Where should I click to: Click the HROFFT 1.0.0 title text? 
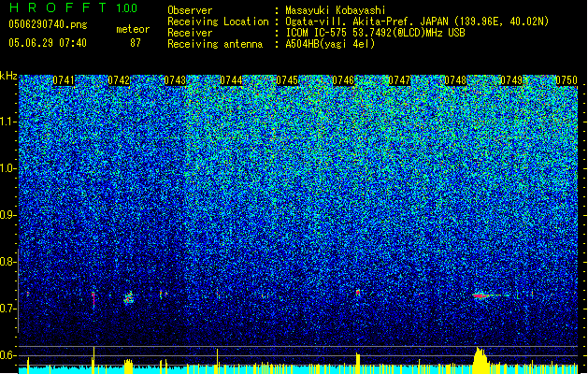coord(74,7)
